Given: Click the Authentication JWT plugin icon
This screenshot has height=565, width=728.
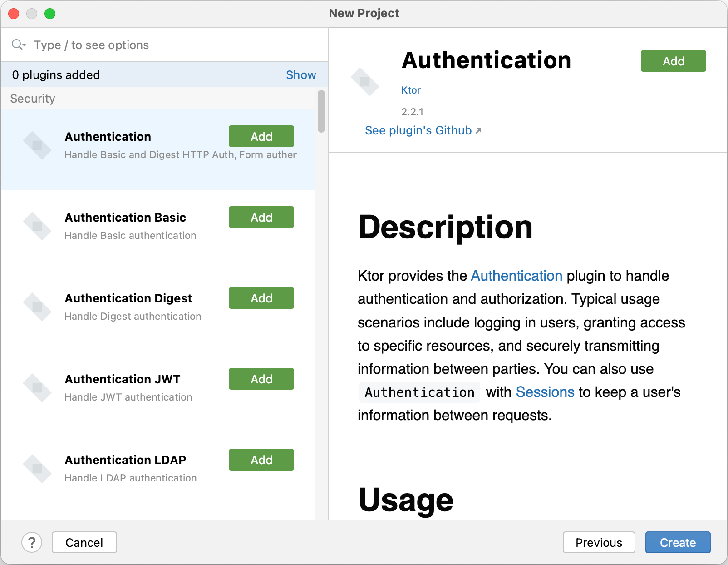Looking at the screenshot, I should click(37, 388).
